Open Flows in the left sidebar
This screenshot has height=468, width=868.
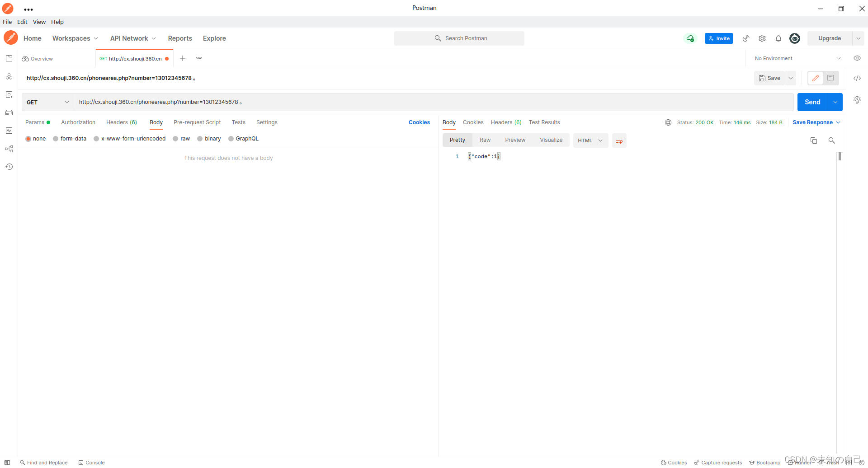pos(9,149)
